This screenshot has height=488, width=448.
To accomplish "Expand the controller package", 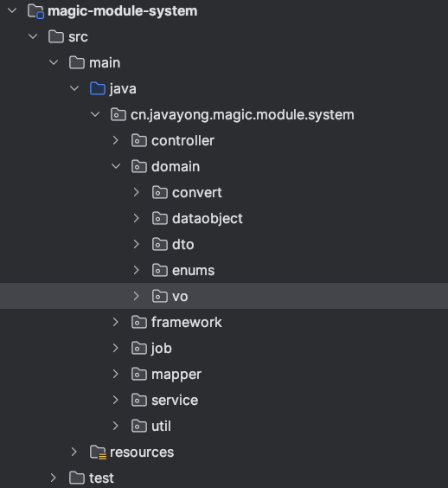I will [x=115, y=140].
